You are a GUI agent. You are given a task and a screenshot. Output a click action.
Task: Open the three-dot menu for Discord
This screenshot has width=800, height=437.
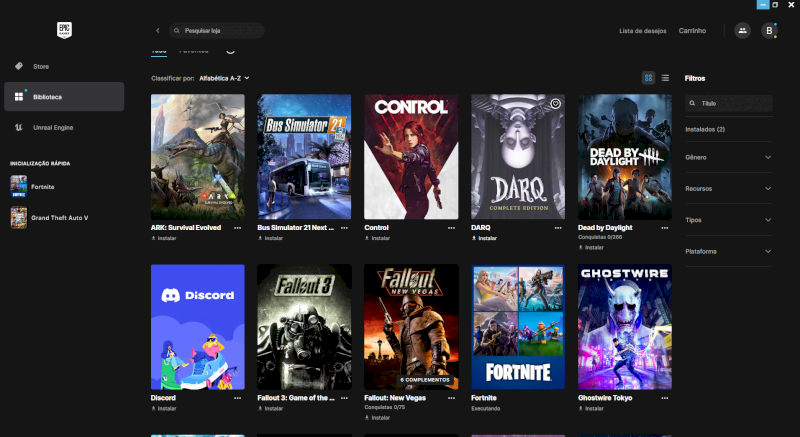tap(238, 398)
